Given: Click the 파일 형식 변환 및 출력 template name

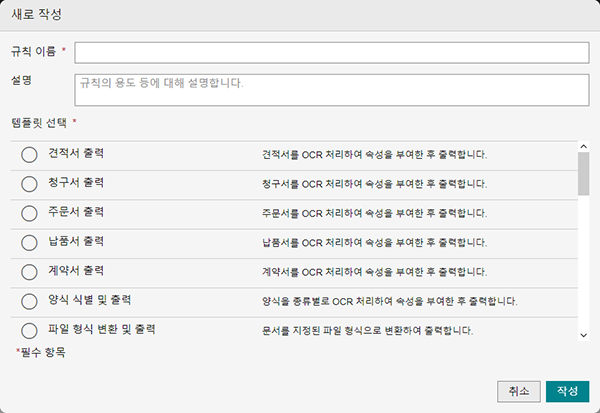Looking at the screenshot, I should [x=102, y=329].
